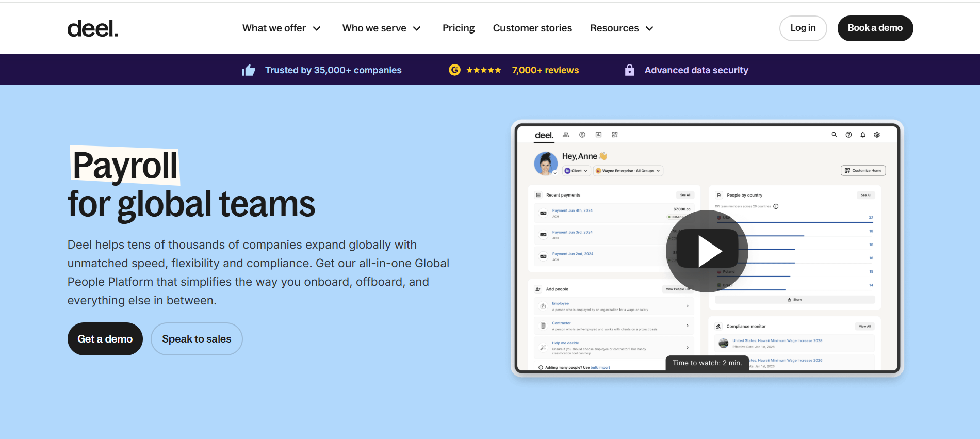Open the settings gear in dashboard

click(x=877, y=135)
